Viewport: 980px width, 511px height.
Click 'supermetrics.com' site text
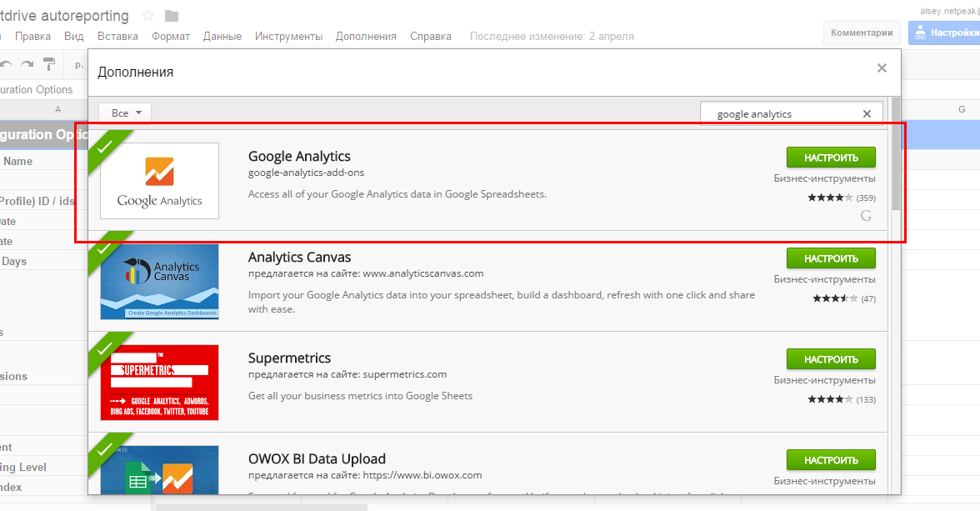point(405,374)
